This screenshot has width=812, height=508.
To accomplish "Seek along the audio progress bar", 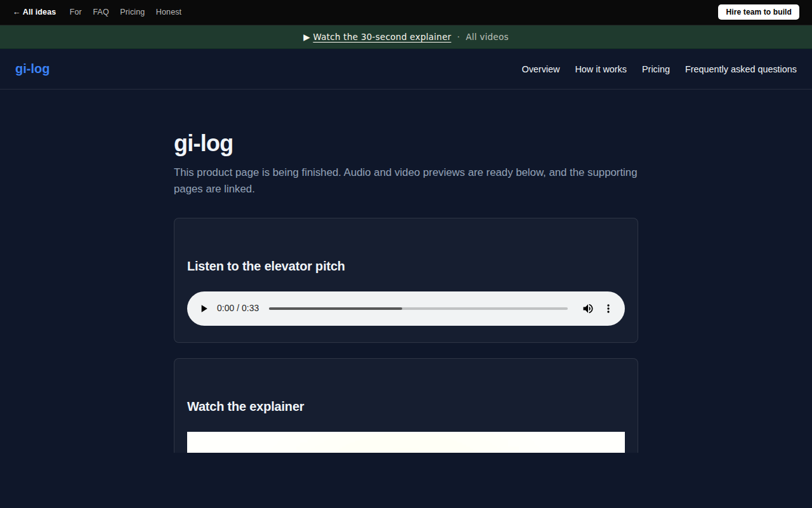I will point(418,309).
